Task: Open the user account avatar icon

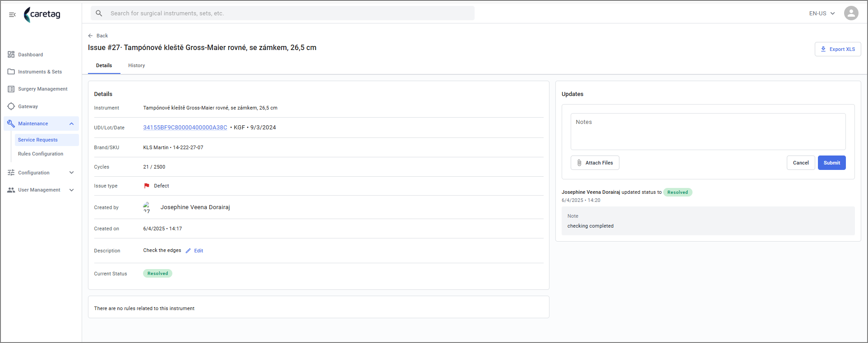Action: [851, 13]
